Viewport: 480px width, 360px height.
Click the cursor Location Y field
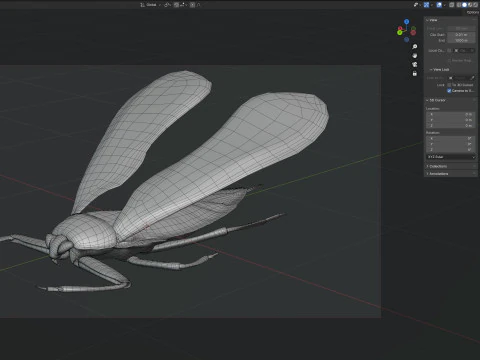(450, 120)
